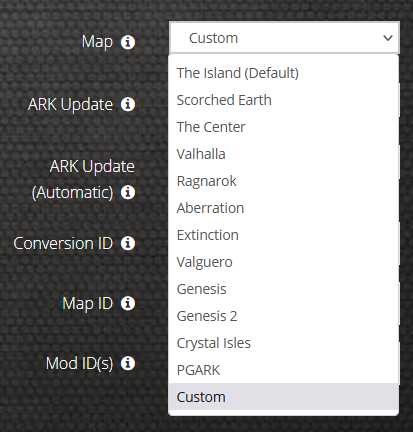Pick Valguero in the map list

[x=284, y=262]
